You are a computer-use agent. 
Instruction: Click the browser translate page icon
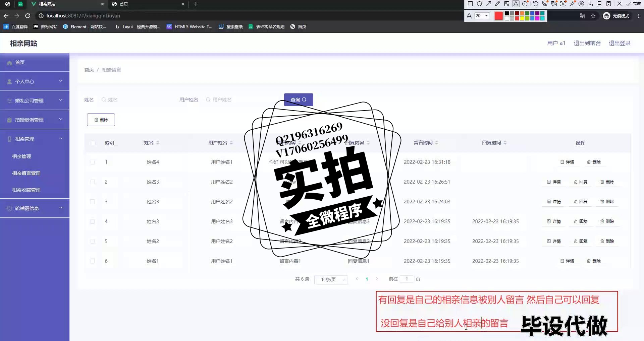click(582, 16)
